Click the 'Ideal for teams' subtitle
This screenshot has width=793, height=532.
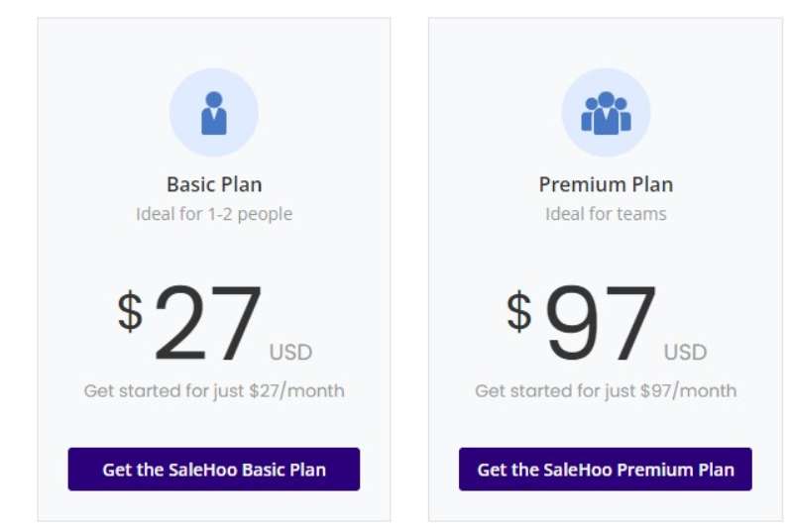[x=606, y=214]
